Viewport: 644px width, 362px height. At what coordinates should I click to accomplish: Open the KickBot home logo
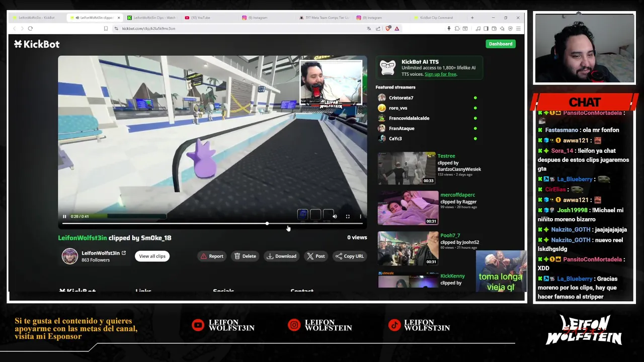(37, 44)
